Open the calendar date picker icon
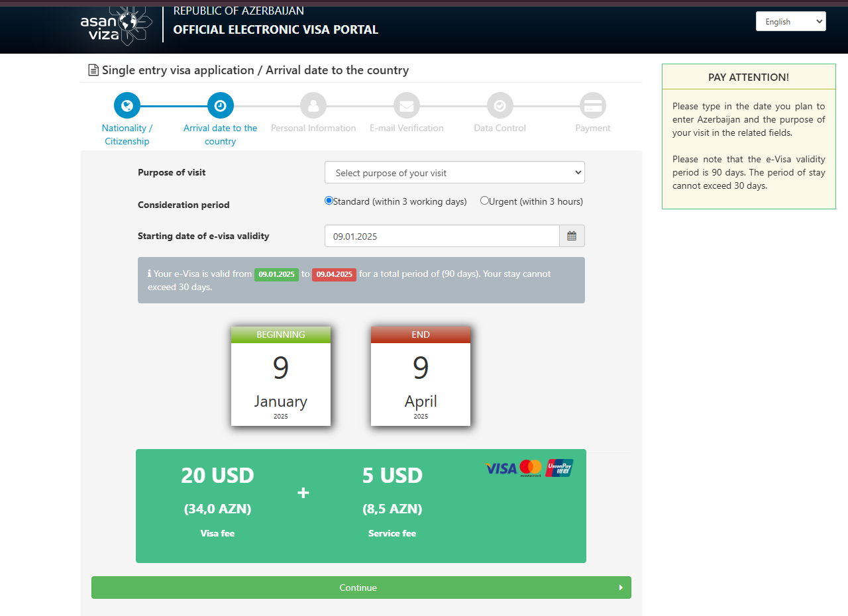The width and height of the screenshot is (848, 616). (x=572, y=236)
